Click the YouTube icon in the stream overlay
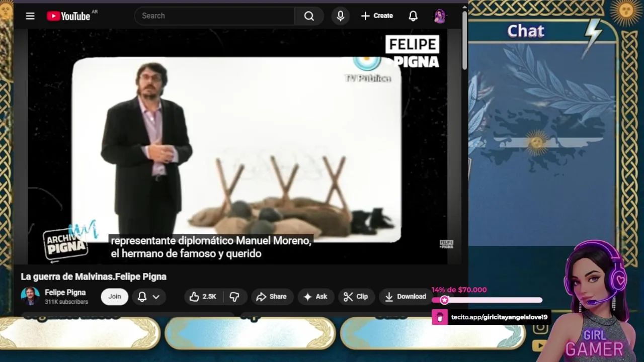This screenshot has width=644, height=362. (540, 345)
